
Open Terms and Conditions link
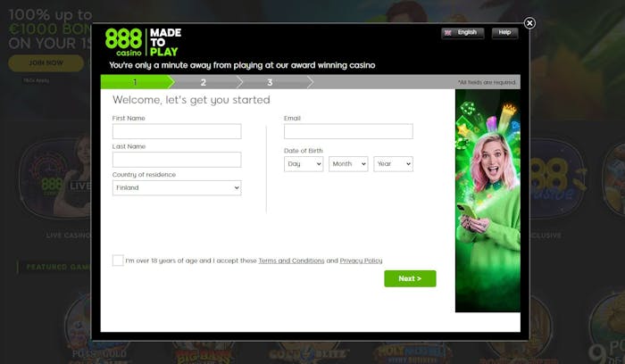291,261
